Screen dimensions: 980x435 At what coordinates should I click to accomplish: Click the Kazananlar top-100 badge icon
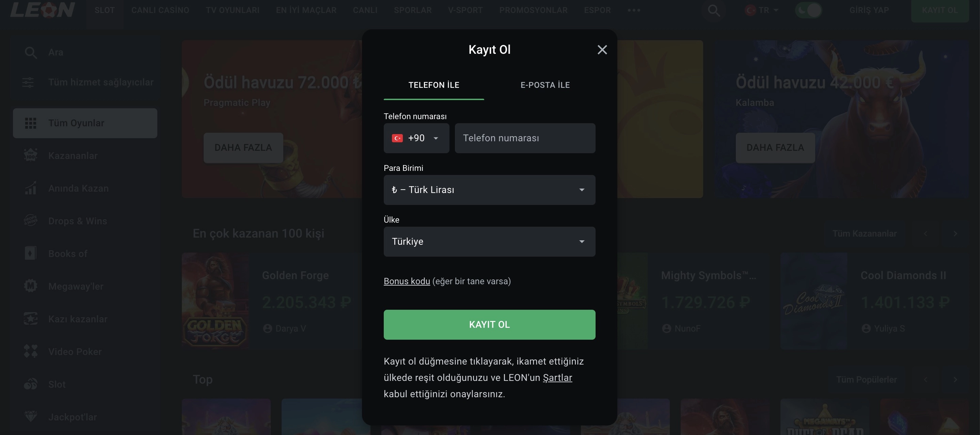click(x=30, y=156)
